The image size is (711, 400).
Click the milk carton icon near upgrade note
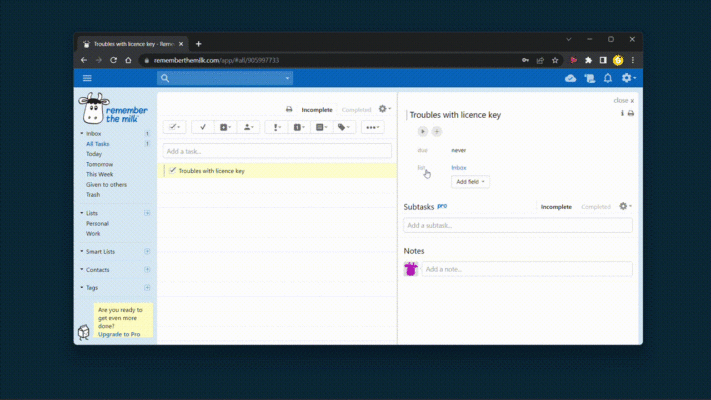pyautogui.click(x=83, y=332)
